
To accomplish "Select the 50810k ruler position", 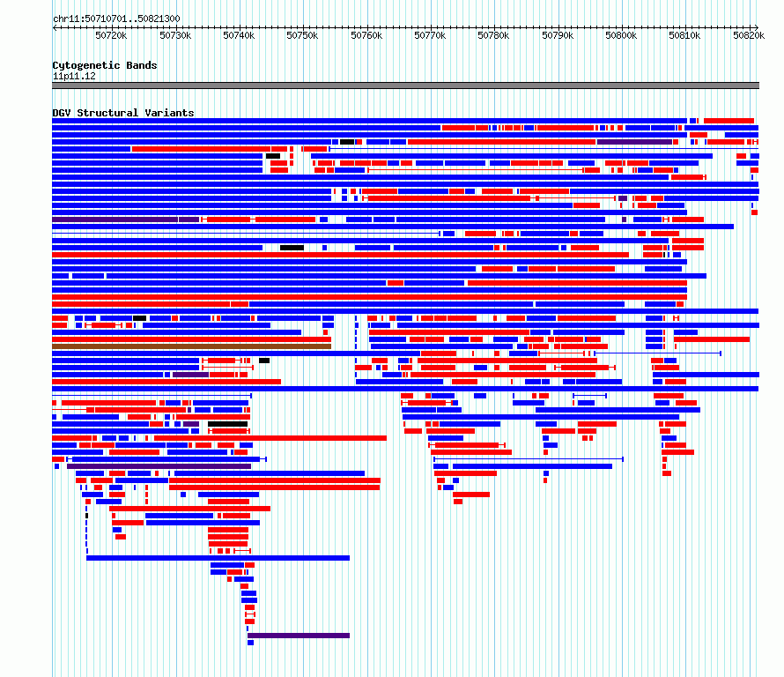I will click(x=685, y=35).
